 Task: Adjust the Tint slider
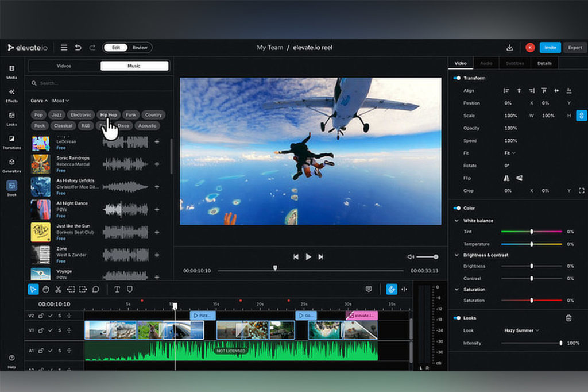pyautogui.click(x=531, y=232)
